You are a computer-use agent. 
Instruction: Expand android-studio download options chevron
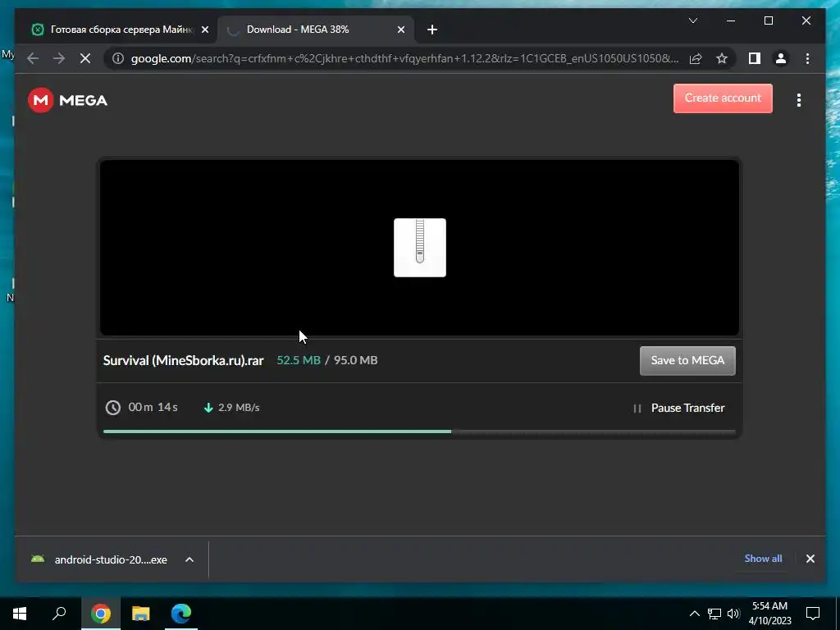[189, 559]
